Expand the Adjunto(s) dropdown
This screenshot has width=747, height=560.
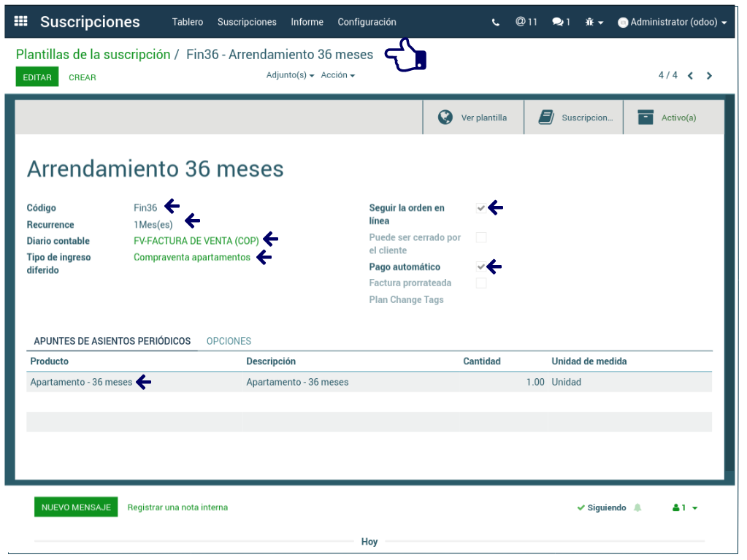click(x=290, y=75)
